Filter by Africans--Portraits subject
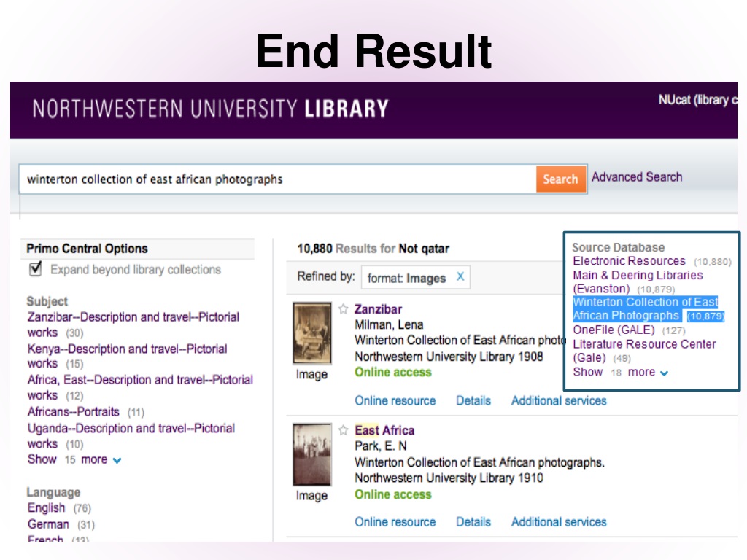The image size is (747, 560). point(74,411)
